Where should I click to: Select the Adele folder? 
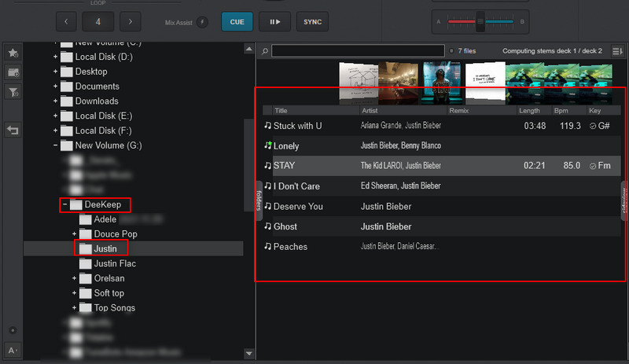[105, 219]
